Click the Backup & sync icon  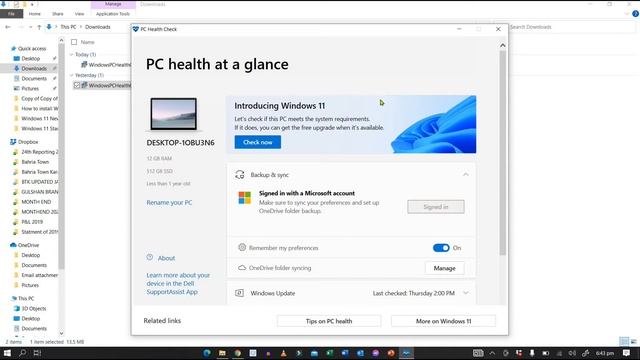tap(240, 175)
